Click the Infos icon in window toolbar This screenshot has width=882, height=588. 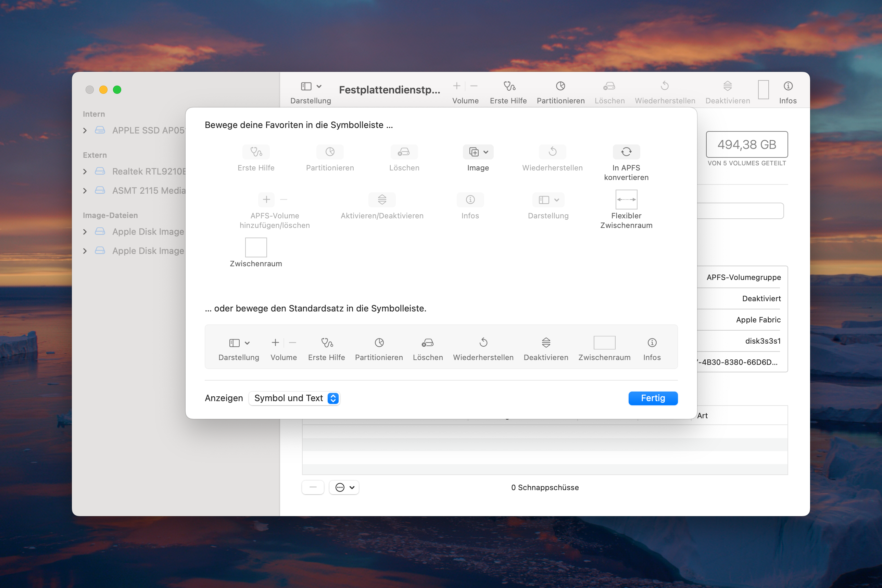coord(788,86)
